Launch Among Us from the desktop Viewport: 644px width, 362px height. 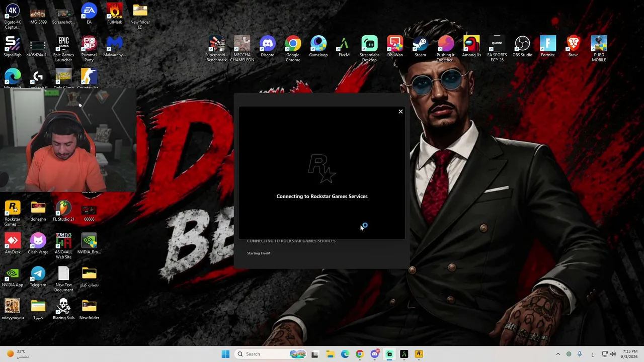[x=471, y=47]
